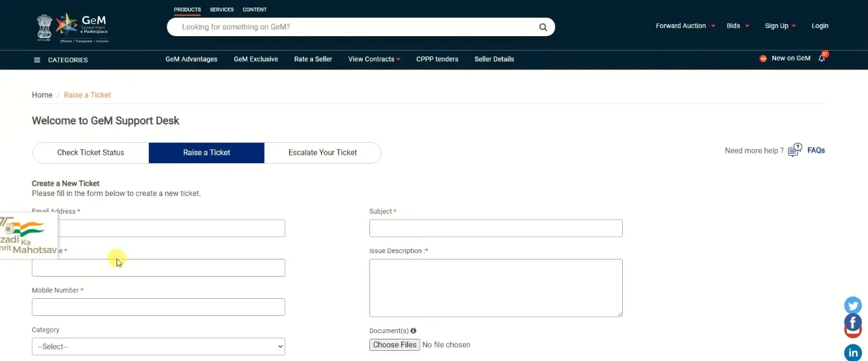868x361 pixels.
Task: Focus the Issue Description text area
Action: 496,288
